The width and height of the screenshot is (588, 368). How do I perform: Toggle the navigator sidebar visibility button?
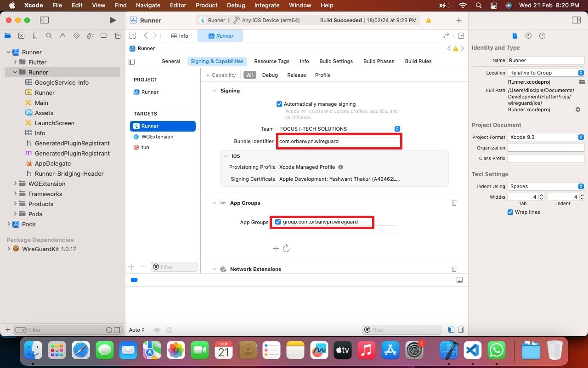pos(44,20)
